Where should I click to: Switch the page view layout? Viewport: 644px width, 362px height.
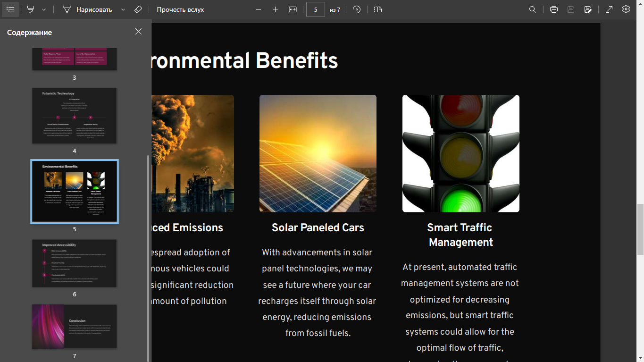point(378,9)
